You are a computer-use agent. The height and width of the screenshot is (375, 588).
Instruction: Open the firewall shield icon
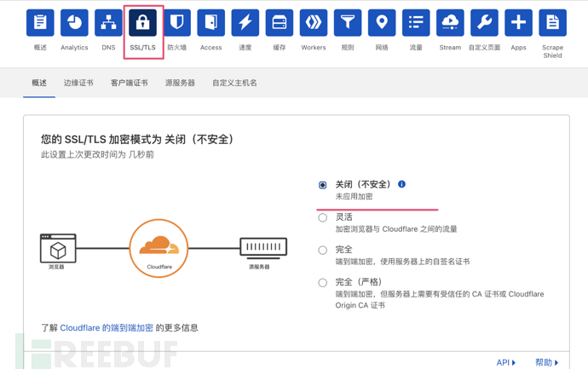[x=176, y=23]
